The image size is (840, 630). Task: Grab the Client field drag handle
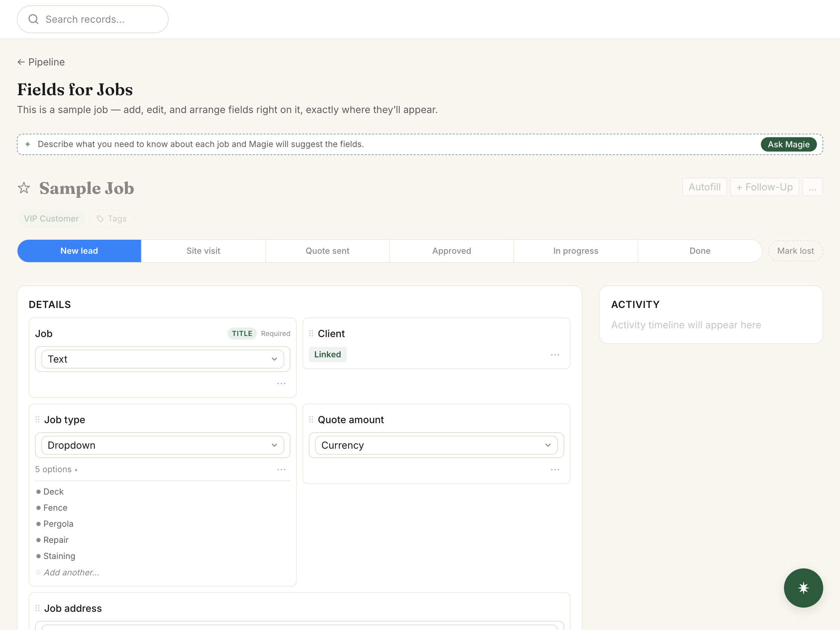[x=311, y=334]
